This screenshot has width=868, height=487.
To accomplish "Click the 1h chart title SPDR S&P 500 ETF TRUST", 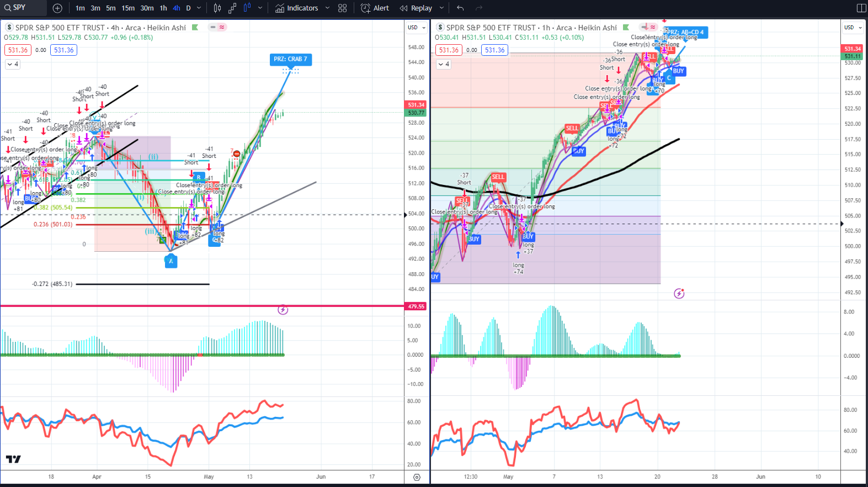I will tap(491, 28).
